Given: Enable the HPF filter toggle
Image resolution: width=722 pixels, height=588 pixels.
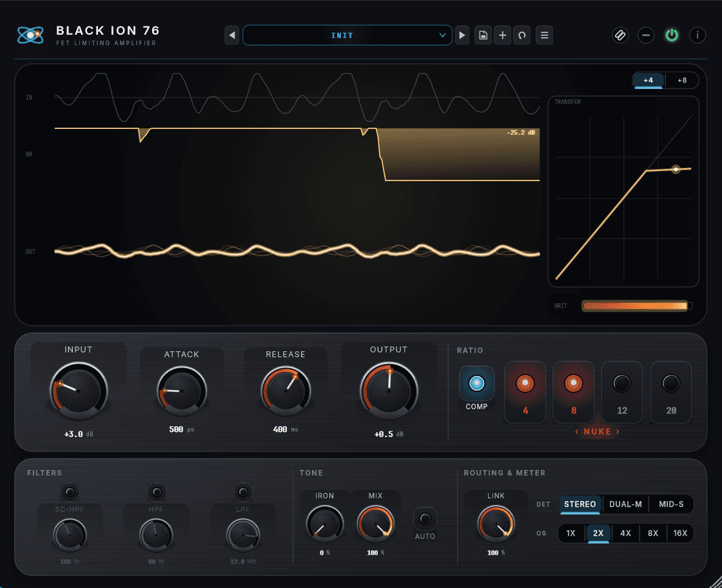Looking at the screenshot, I should [157, 492].
